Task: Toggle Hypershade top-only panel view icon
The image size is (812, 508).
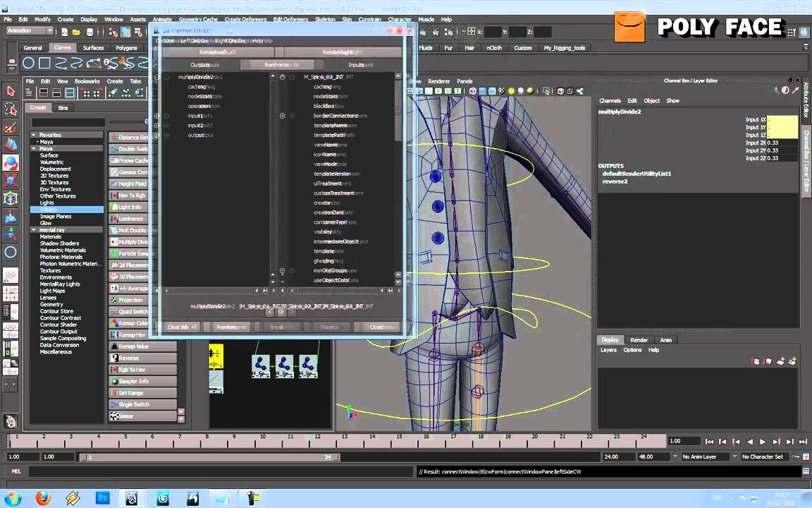Action: coord(44,93)
